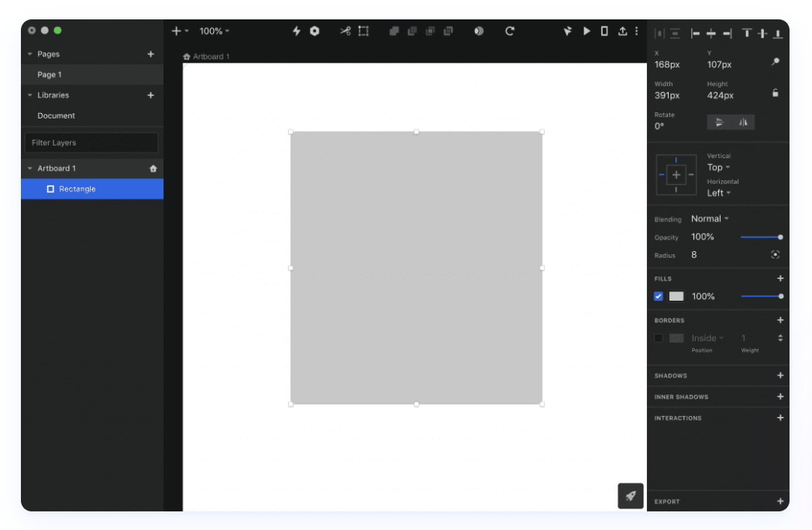Start the prototype preview with play button

point(587,31)
